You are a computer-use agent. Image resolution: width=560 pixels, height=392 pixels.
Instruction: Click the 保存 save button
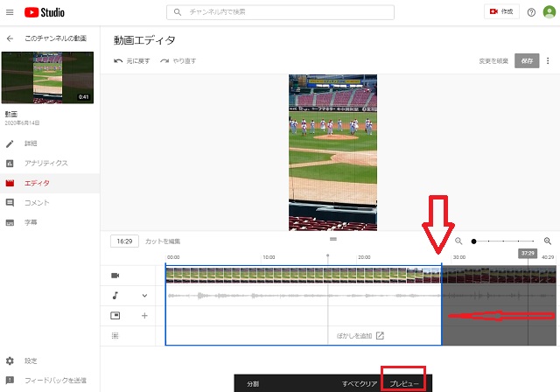pyautogui.click(x=527, y=61)
